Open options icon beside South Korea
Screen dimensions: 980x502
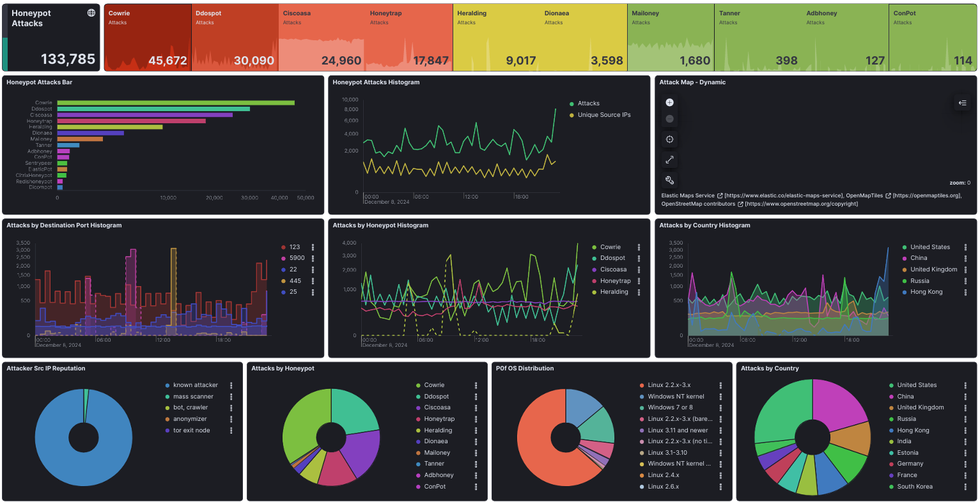click(x=965, y=487)
